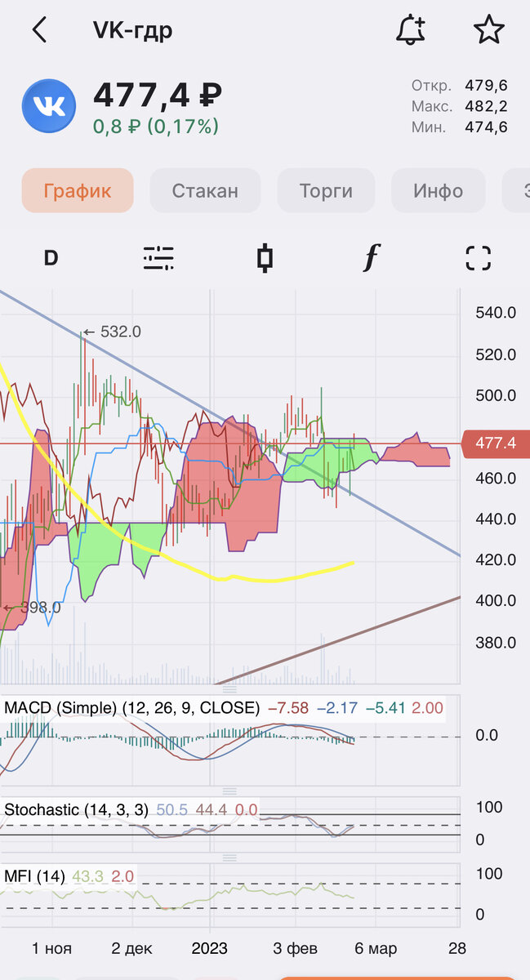This screenshot has height=980, width=530.
Task: Go back with the left chevron arrow
Action: tap(39, 30)
